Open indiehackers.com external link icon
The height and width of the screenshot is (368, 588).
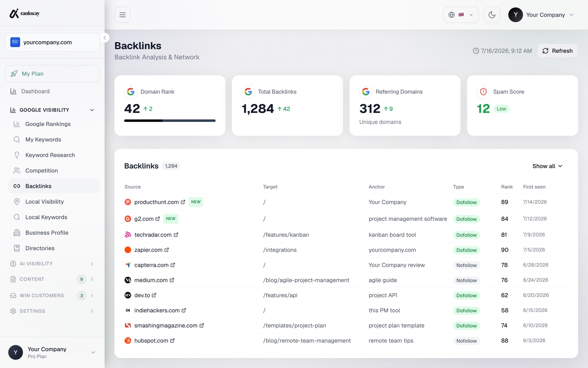coord(184,310)
